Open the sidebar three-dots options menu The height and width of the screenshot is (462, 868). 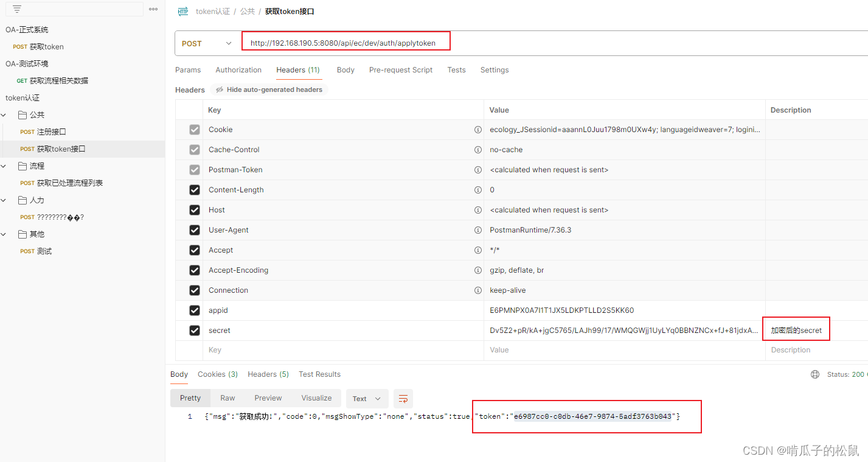point(153,9)
